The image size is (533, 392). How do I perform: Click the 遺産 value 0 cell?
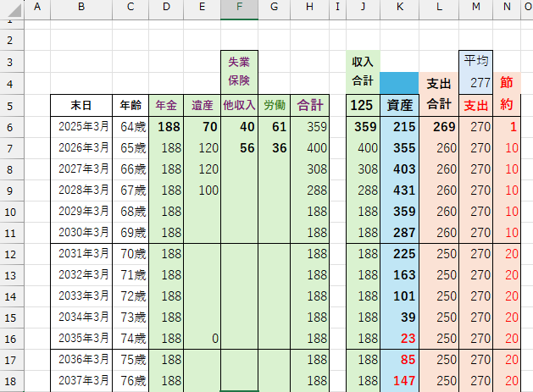click(203, 339)
